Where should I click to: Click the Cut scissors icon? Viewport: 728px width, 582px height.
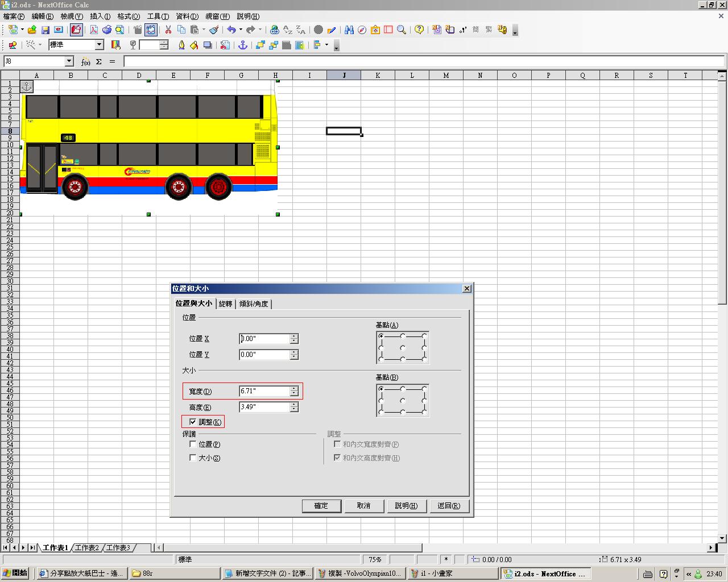point(168,30)
